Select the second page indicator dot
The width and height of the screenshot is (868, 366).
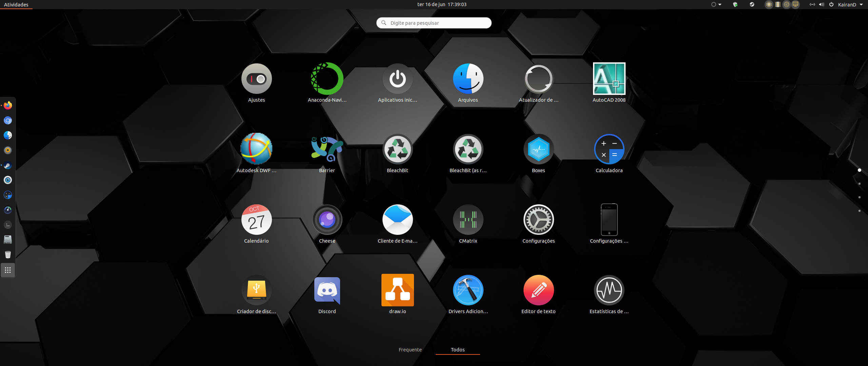pos(859,184)
